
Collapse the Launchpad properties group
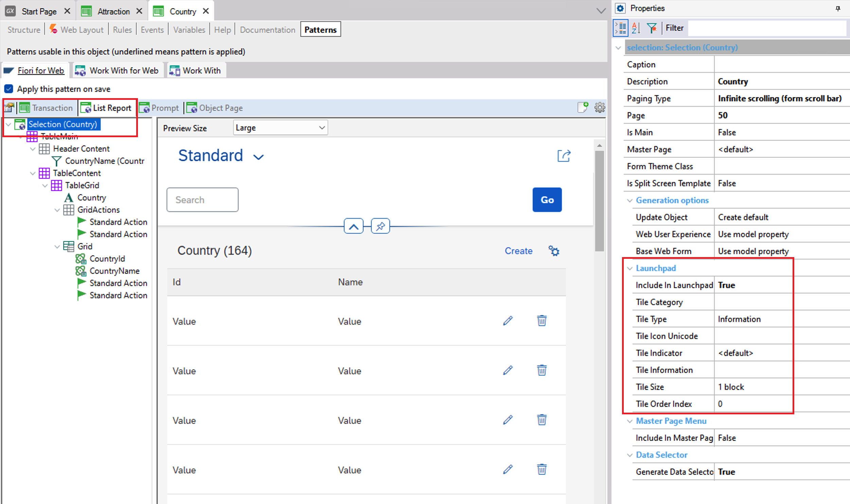[630, 269]
